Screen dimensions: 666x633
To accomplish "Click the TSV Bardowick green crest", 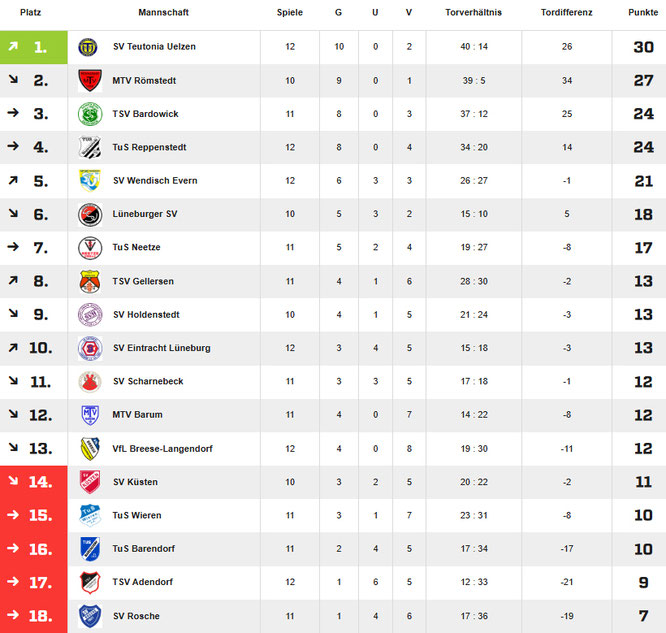I will coord(90,114).
